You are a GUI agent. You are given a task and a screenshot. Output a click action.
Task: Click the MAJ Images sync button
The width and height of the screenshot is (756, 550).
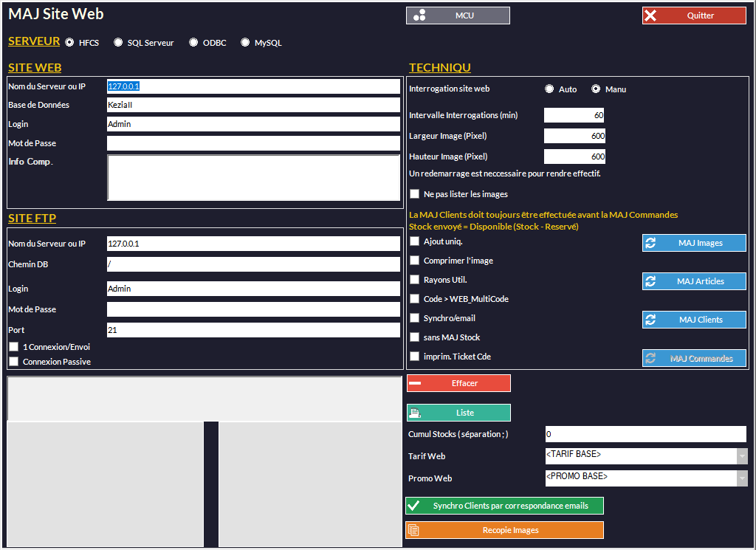click(x=694, y=243)
